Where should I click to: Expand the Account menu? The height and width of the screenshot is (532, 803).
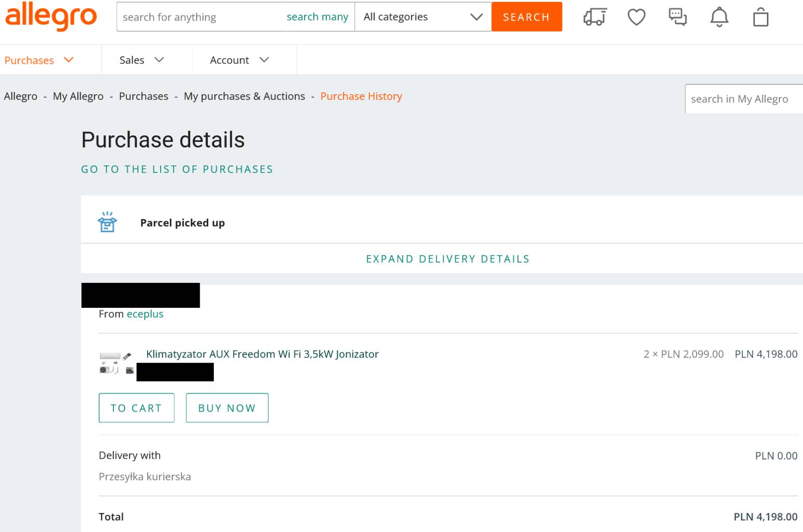[x=239, y=60]
